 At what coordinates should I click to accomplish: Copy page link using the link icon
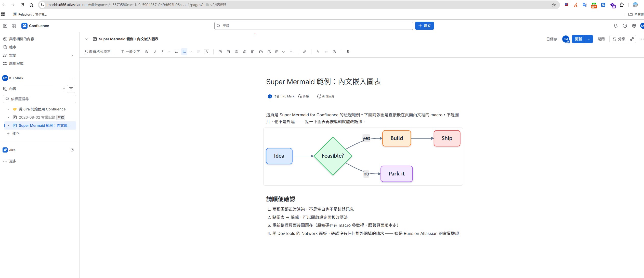(632, 39)
